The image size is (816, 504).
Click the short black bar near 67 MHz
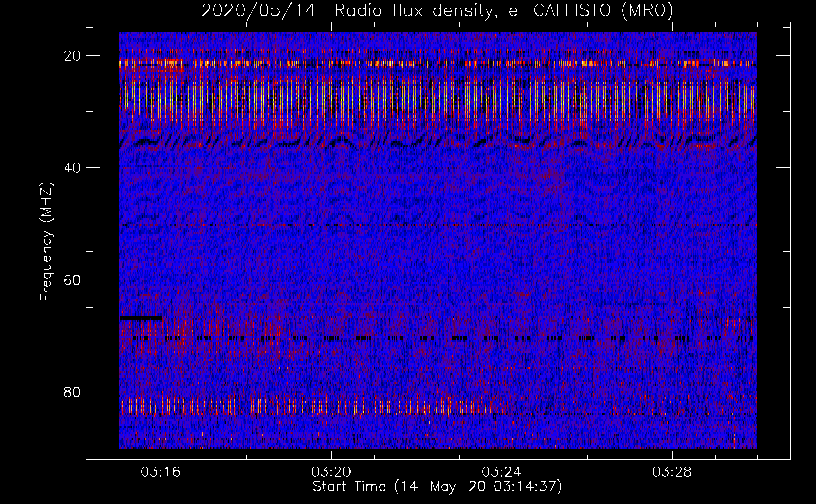(x=141, y=318)
